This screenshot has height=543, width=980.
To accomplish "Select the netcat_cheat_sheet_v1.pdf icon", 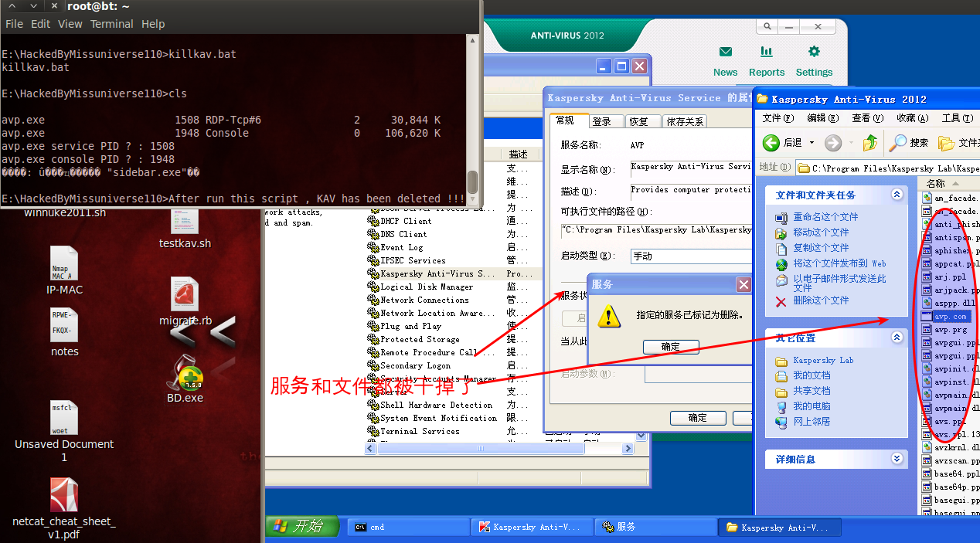I will [64, 509].
